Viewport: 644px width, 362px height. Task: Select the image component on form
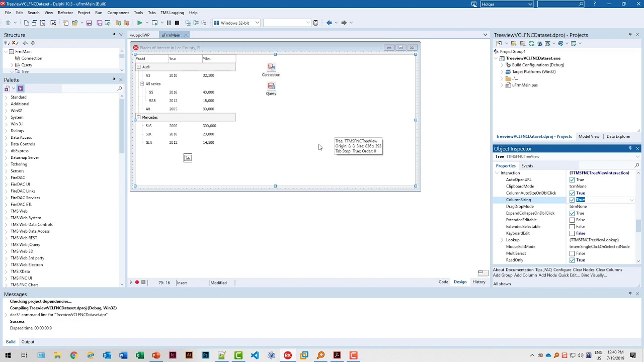pos(188,158)
